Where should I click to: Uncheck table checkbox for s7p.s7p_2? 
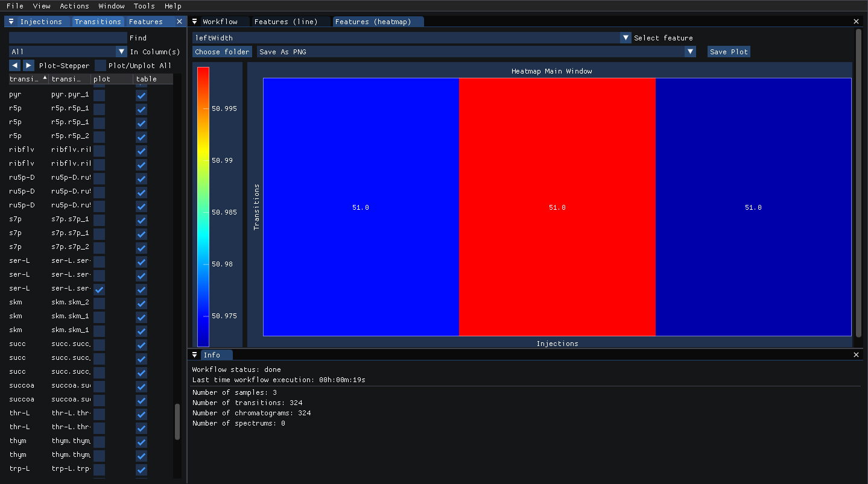tap(141, 248)
